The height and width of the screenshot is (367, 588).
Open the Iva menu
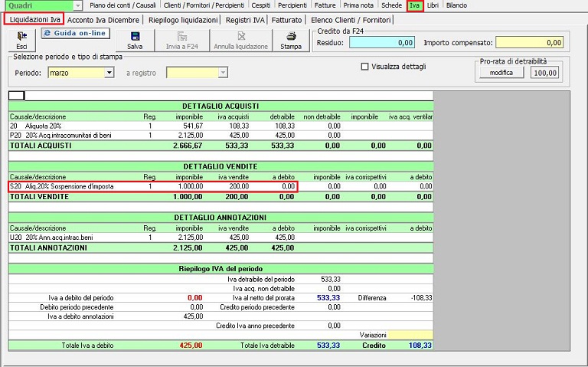[x=415, y=5]
